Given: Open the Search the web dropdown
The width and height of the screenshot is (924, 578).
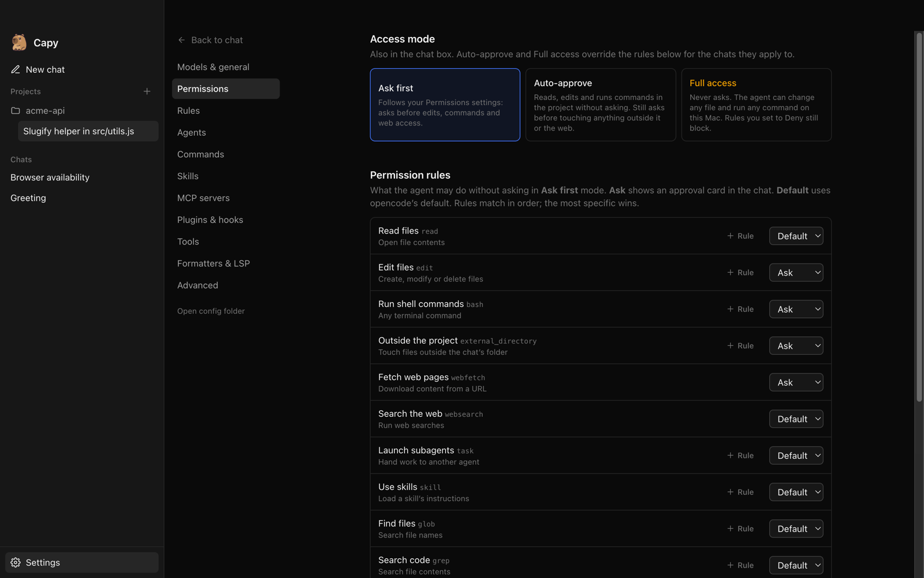Looking at the screenshot, I should tap(796, 419).
